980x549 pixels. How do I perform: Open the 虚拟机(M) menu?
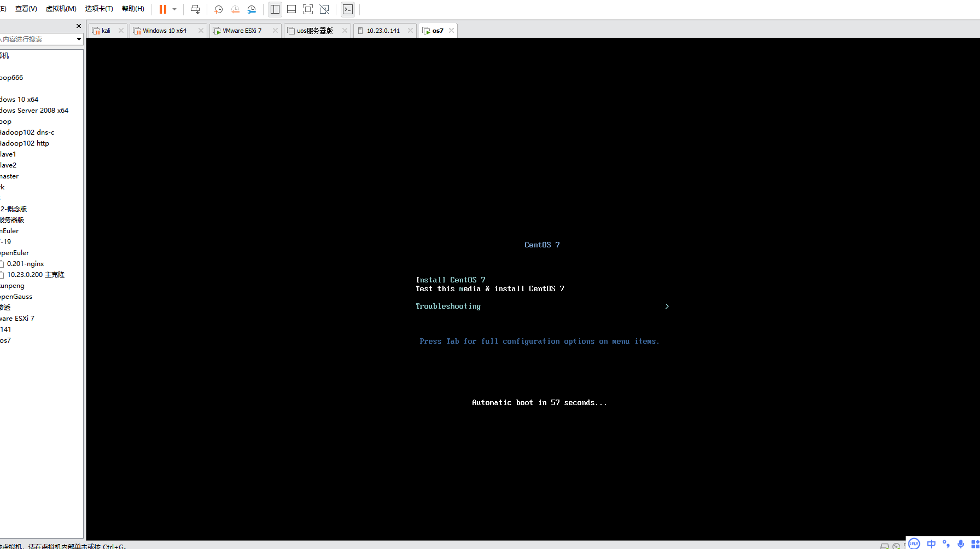point(61,9)
